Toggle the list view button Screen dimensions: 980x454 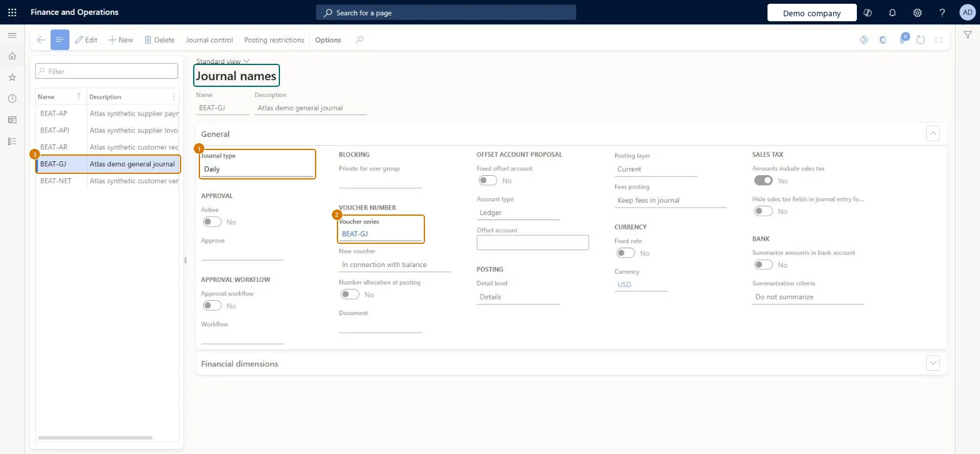(60, 40)
